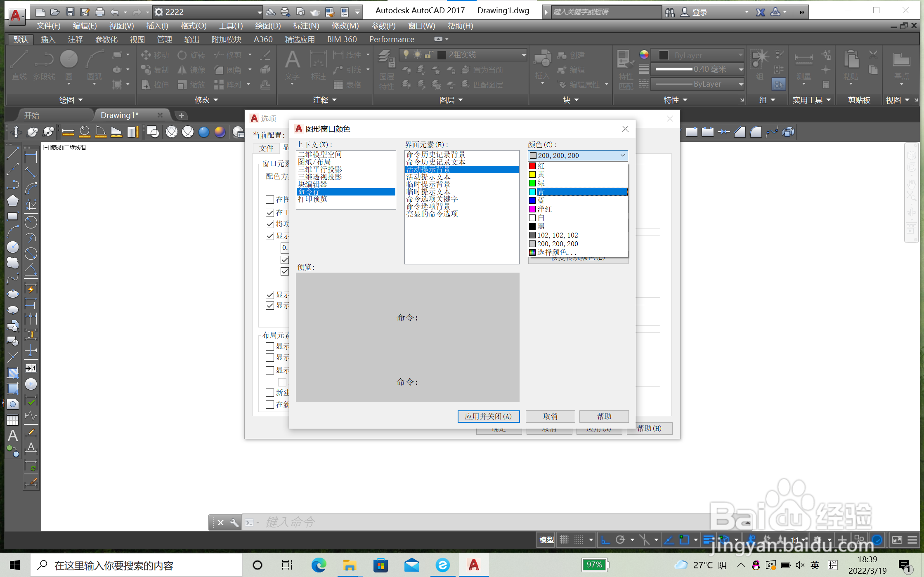Expand the 绘图 draw panel arrow

pyautogui.click(x=80, y=100)
